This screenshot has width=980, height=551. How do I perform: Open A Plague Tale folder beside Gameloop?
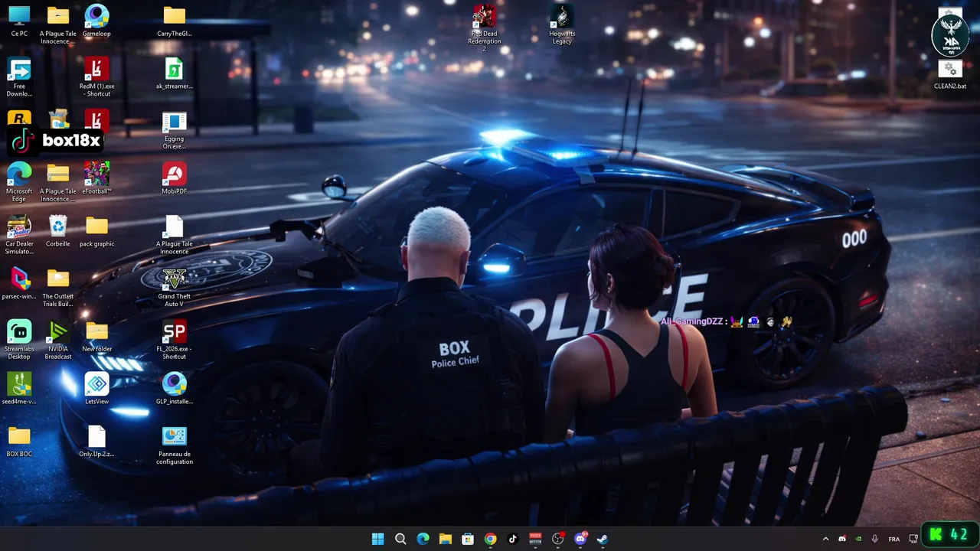click(57, 24)
